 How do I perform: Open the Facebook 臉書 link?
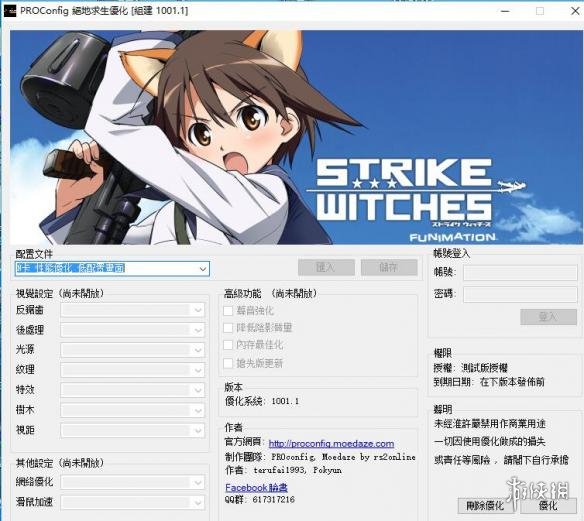click(256, 487)
